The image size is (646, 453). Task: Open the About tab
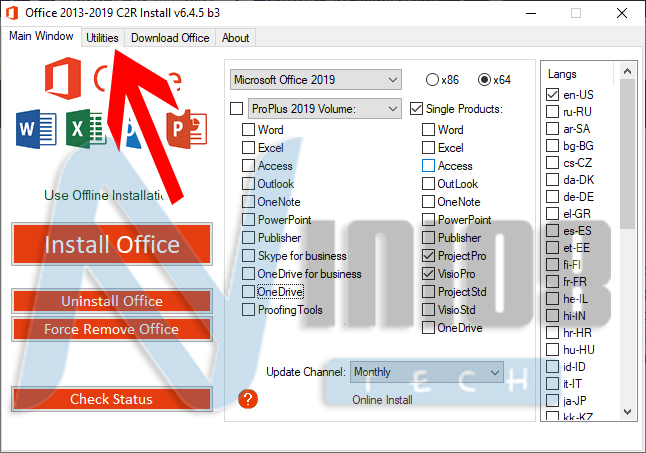pyautogui.click(x=235, y=38)
